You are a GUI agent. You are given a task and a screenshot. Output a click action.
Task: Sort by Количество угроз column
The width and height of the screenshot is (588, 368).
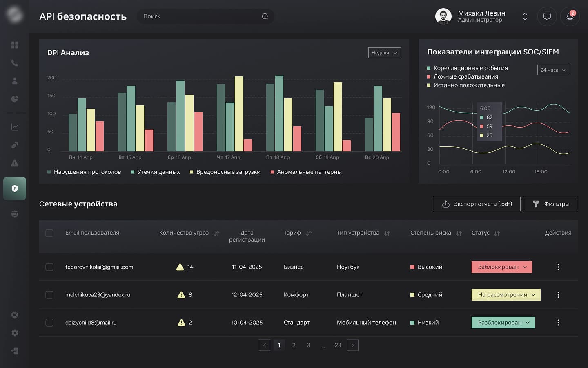coord(216,233)
